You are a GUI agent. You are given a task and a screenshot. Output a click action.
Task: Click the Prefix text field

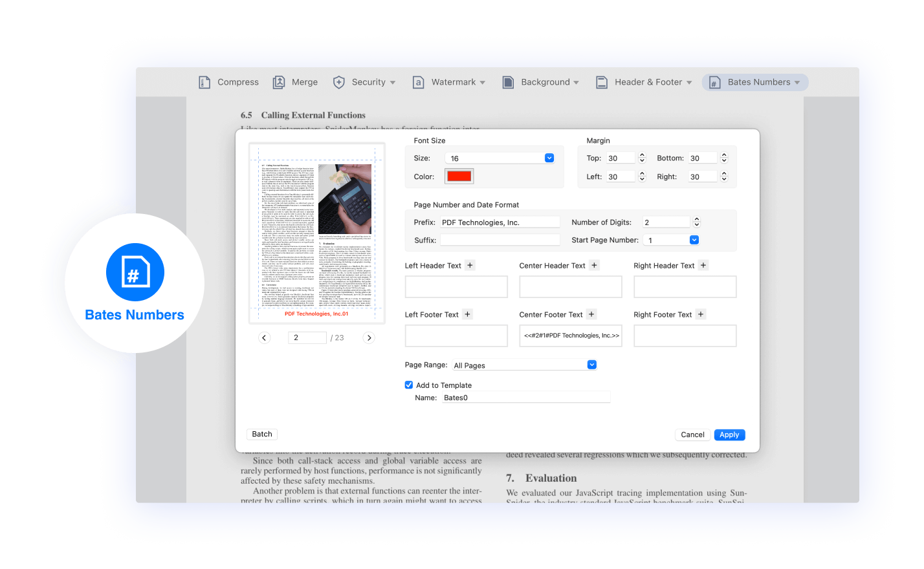pos(500,222)
